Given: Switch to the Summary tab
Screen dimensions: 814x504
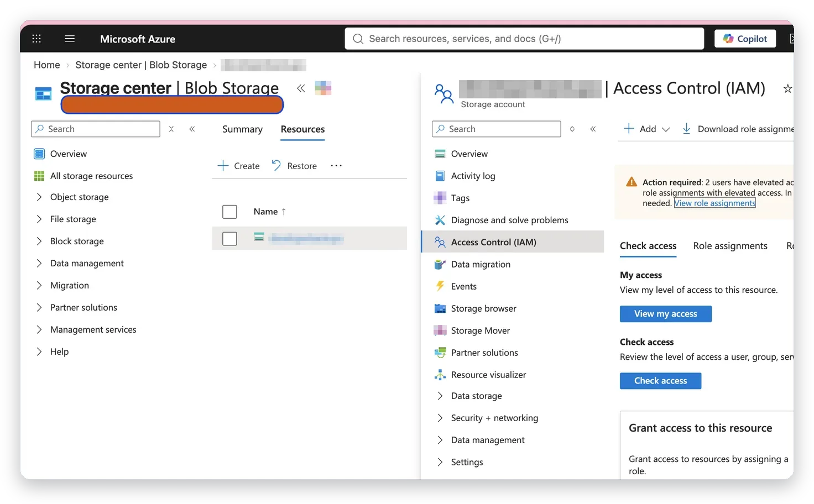Looking at the screenshot, I should (x=242, y=129).
